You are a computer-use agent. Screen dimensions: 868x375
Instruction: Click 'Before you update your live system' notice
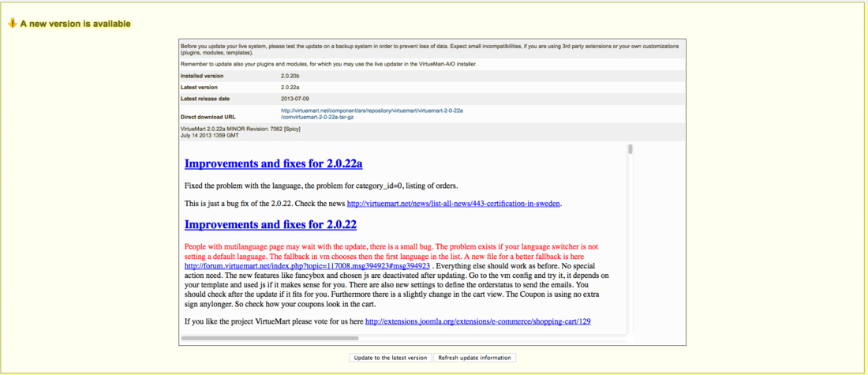click(429, 50)
